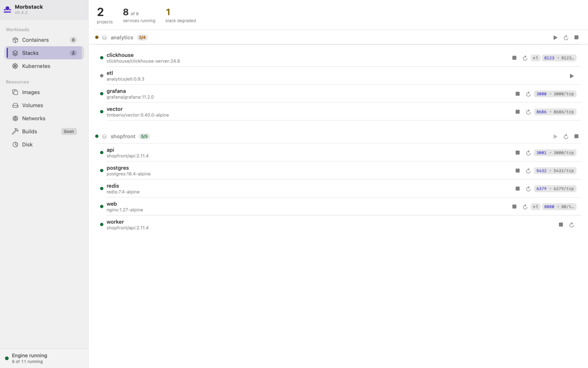The height and width of the screenshot is (368, 588).
Task: Start the etl service
Action: (x=571, y=76)
